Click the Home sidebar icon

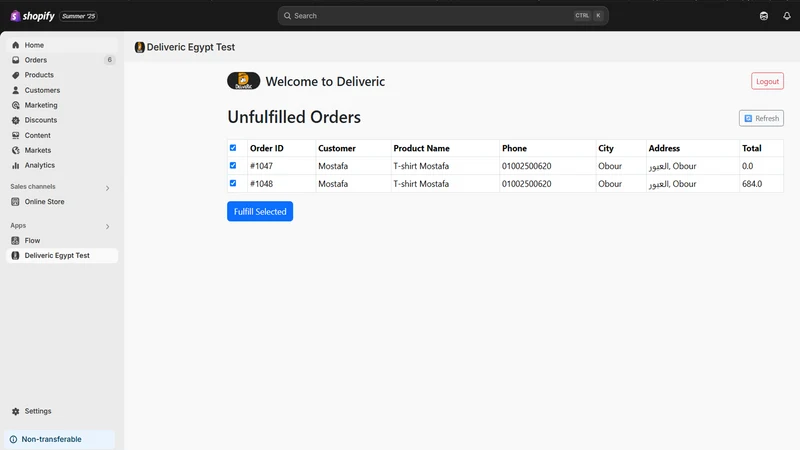coord(15,45)
